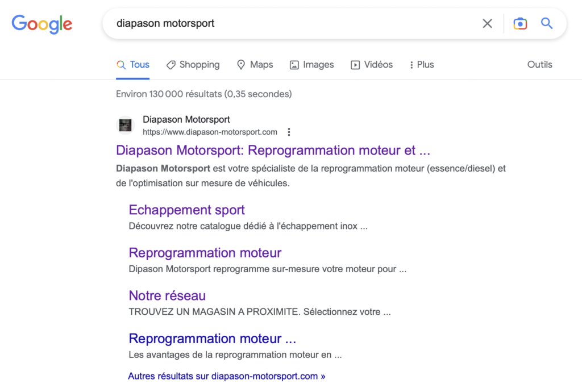Open the three-dot menu beside diapason-motorsport.com URL
582x392 pixels.
pyautogui.click(x=289, y=132)
